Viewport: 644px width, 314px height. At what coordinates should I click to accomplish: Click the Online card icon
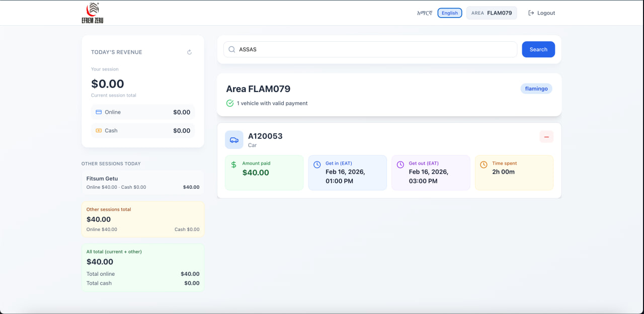(99, 112)
